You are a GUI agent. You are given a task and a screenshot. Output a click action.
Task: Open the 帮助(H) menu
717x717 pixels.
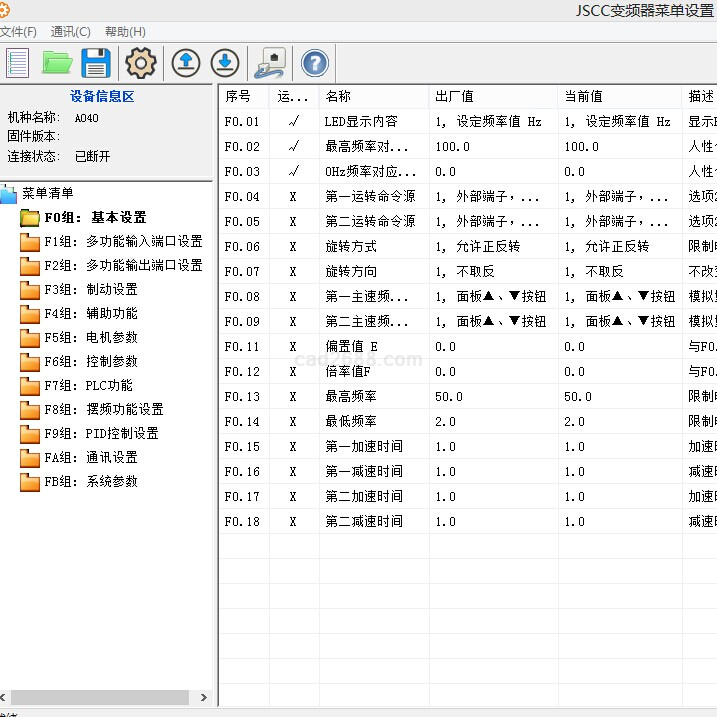[125, 32]
